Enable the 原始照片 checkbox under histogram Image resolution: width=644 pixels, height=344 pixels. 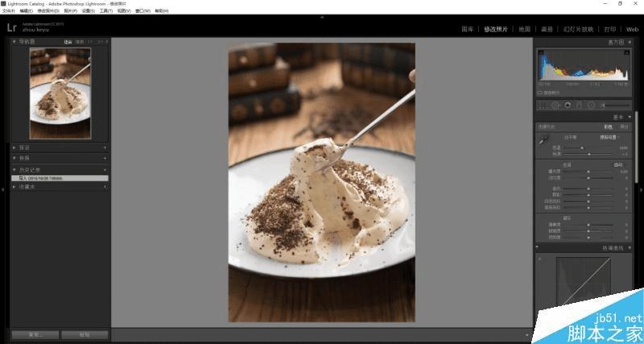point(539,93)
